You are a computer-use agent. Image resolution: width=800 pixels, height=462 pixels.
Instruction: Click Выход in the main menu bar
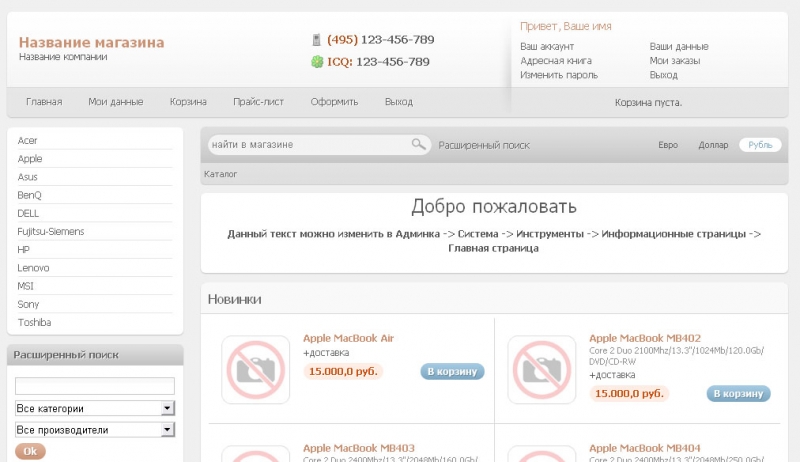398,101
